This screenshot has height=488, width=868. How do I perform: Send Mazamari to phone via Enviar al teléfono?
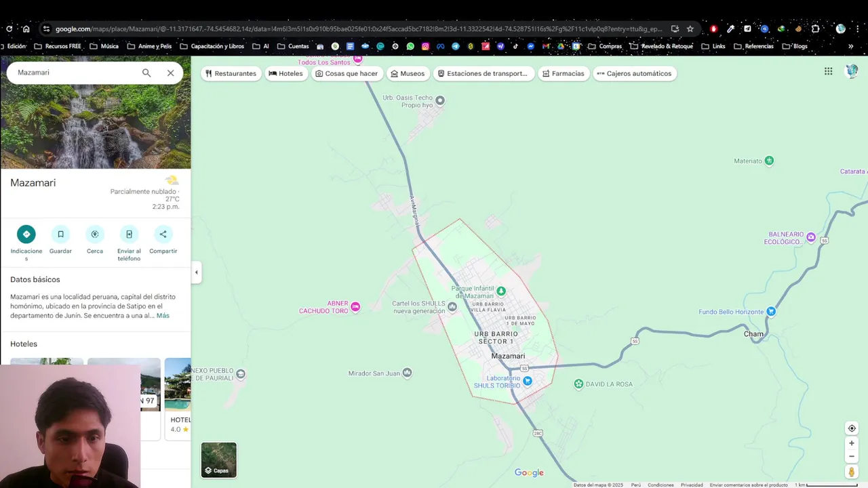pos(129,235)
